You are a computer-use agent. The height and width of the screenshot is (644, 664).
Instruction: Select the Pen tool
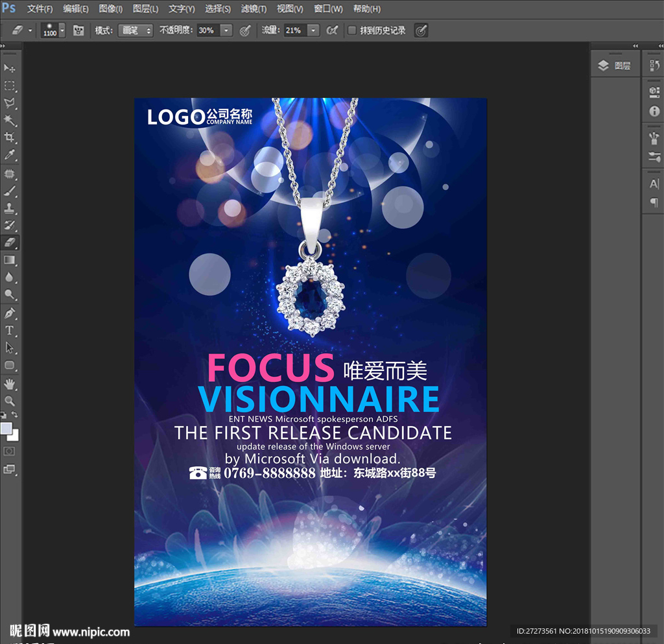(9, 313)
